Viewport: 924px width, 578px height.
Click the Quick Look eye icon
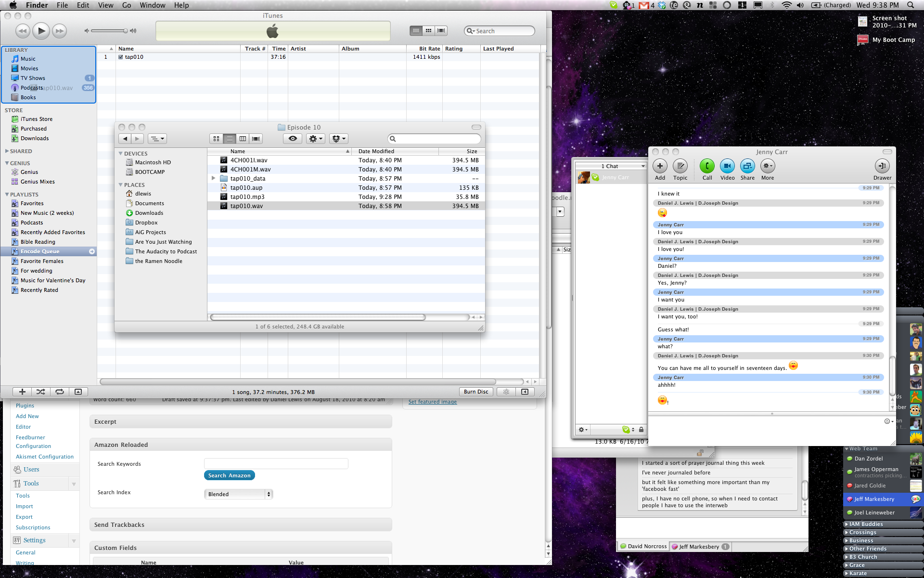click(293, 139)
